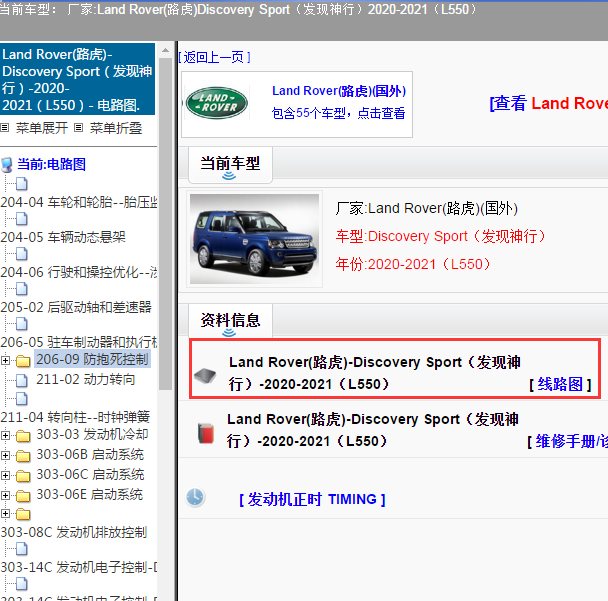Open Land Rover(路虎)(国外) brand link
The image size is (608, 601).
pyautogui.click(x=339, y=91)
